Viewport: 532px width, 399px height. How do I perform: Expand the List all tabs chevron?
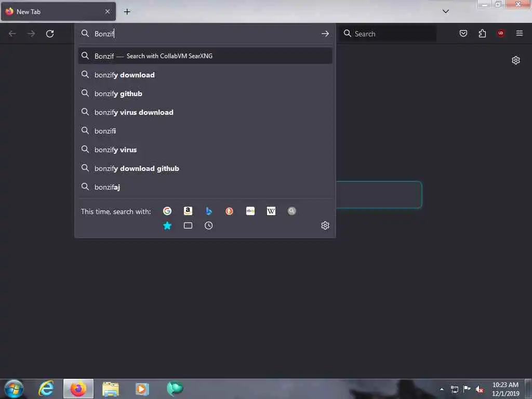[x=446, y=11]
